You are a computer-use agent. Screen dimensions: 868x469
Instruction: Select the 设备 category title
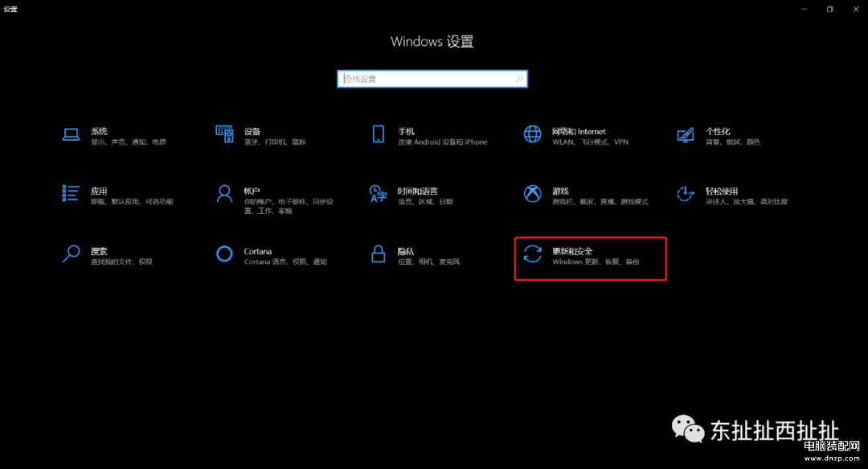point(252,131)
